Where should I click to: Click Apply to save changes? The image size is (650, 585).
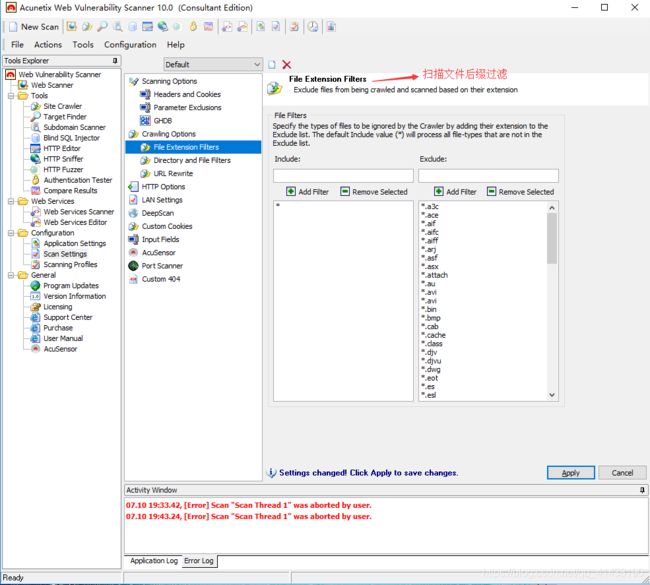click(571, 473)
